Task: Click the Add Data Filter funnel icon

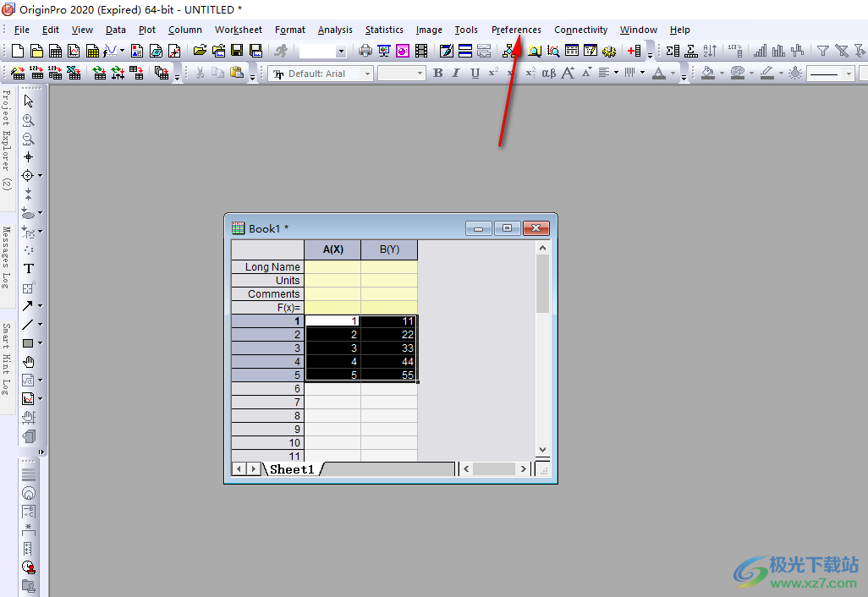Action: tap(823, 51)
